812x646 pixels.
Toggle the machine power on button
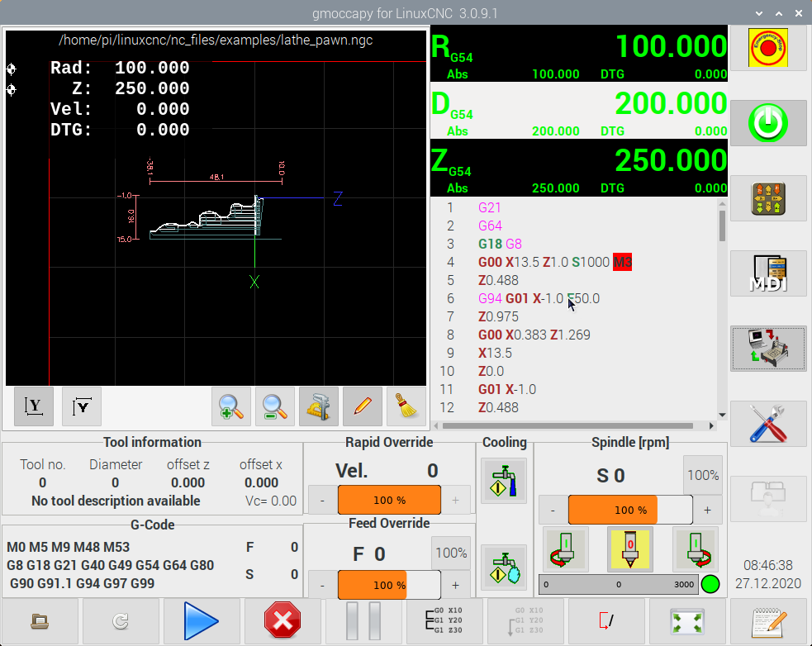[767, 123]
